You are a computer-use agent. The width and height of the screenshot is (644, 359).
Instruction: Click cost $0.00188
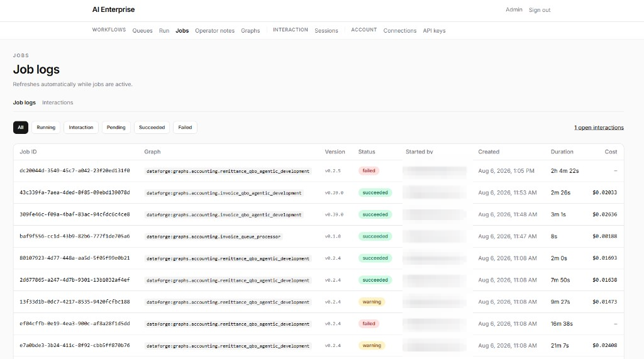click(604, 236)
